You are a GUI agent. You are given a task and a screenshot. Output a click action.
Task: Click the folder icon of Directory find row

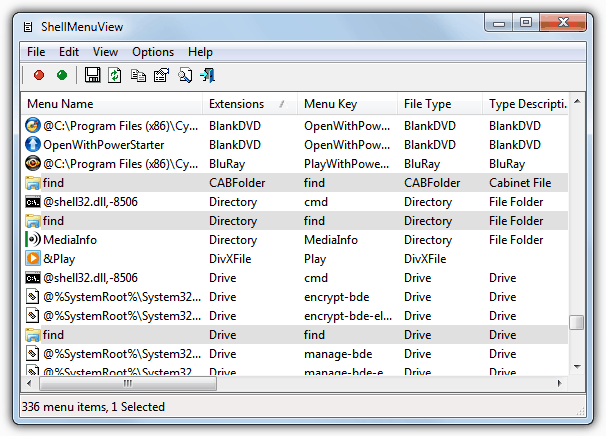(x=33, y=221)
